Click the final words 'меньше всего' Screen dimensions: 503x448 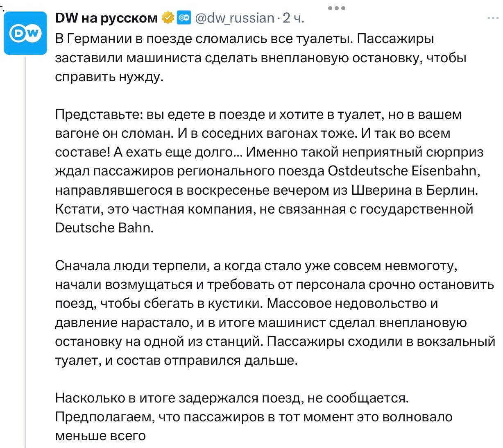click(100, 436)
